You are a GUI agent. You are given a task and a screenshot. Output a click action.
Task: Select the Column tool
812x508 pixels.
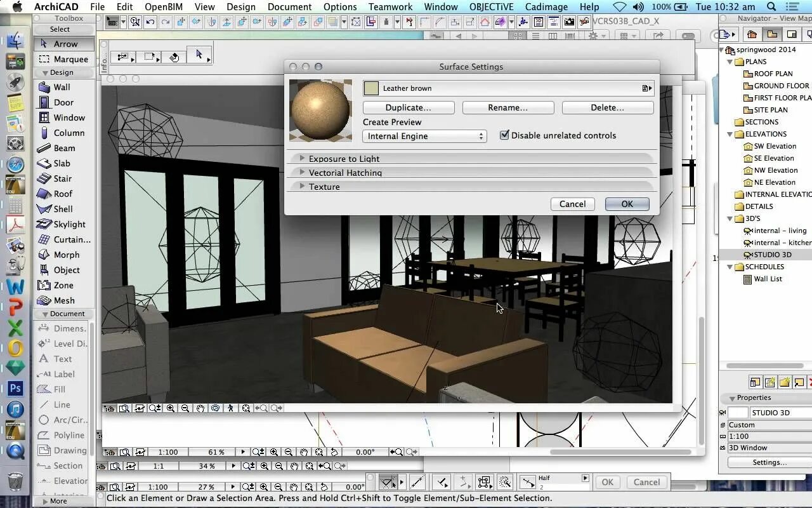tap(64, 133)
